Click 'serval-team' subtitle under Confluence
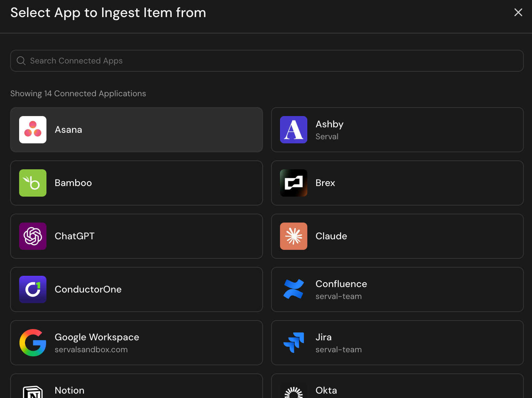Viewport: 532px width, 398px height. click(338, 296)
